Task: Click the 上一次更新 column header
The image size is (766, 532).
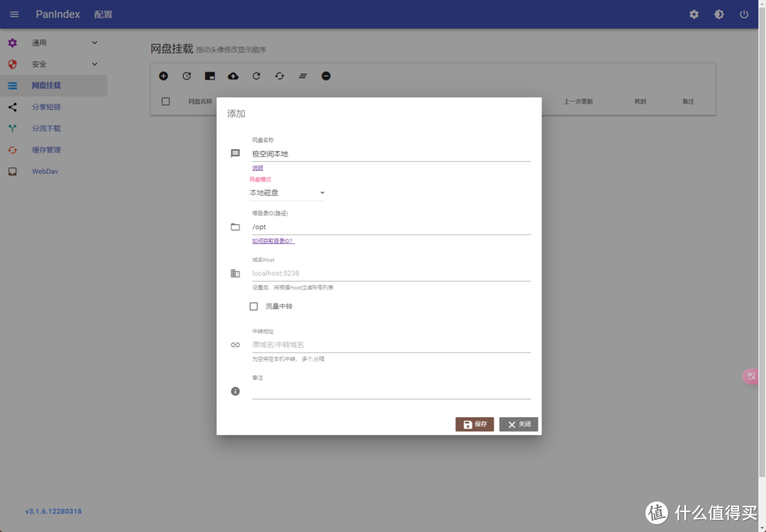Action: pos(579,101)
